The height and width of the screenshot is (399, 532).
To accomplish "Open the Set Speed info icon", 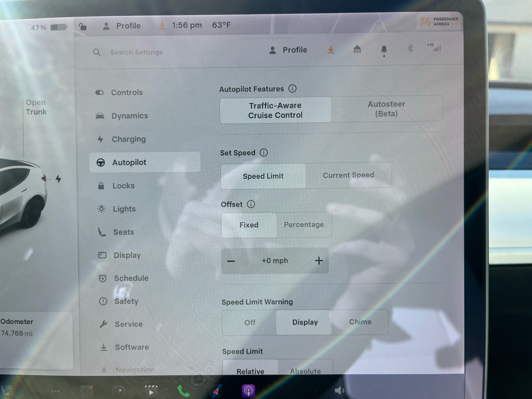I will pyautogui.click(x=264, y=153).
